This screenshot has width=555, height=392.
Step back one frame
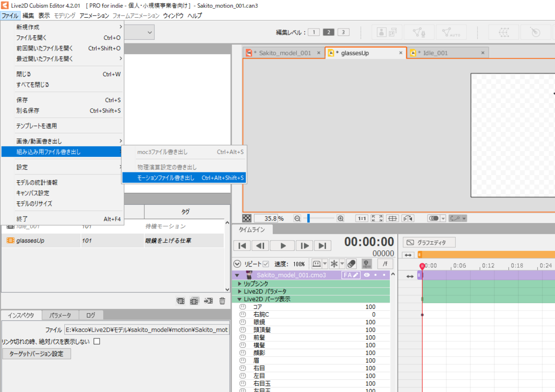tap(260, 246)
